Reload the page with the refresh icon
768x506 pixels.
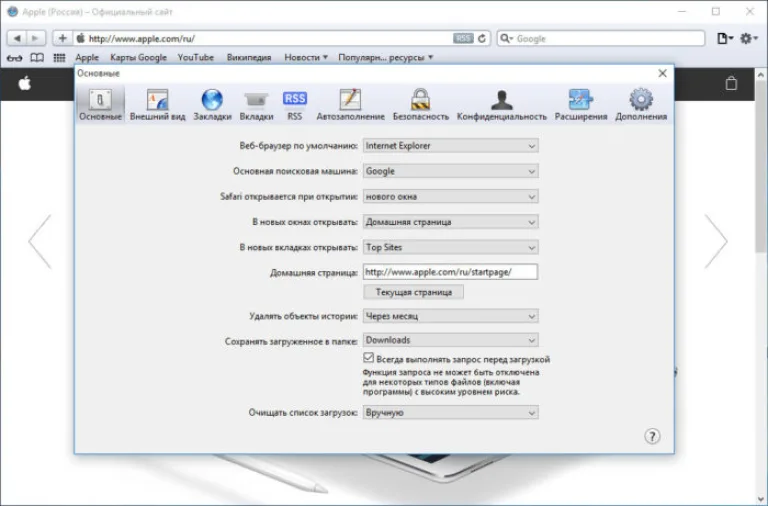[482, 38]
